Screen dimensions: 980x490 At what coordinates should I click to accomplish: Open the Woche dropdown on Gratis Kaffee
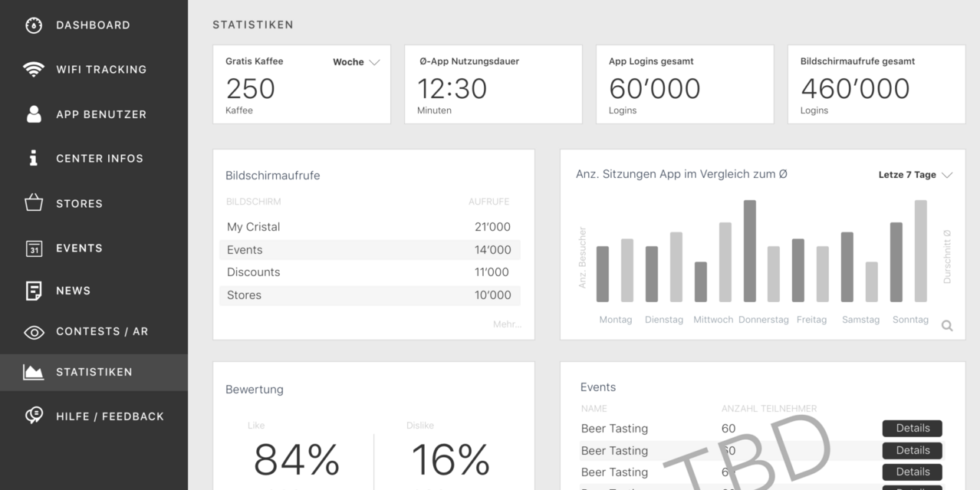click(357, 62)
